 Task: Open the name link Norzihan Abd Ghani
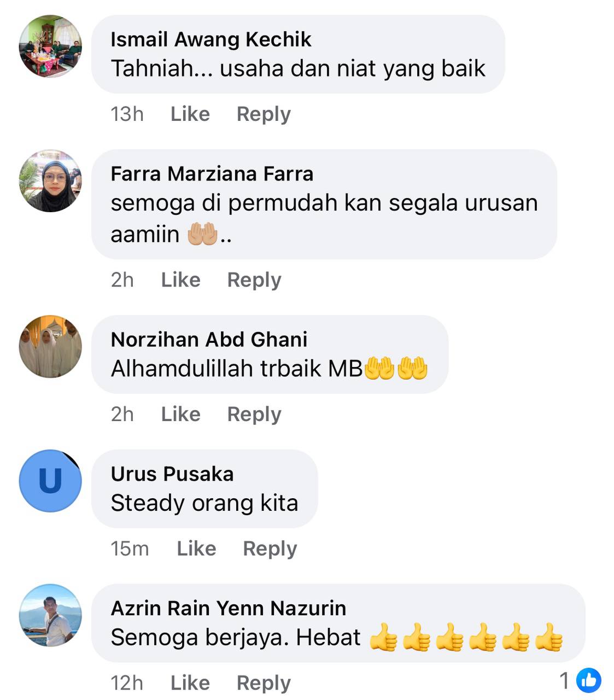(209, 340)
